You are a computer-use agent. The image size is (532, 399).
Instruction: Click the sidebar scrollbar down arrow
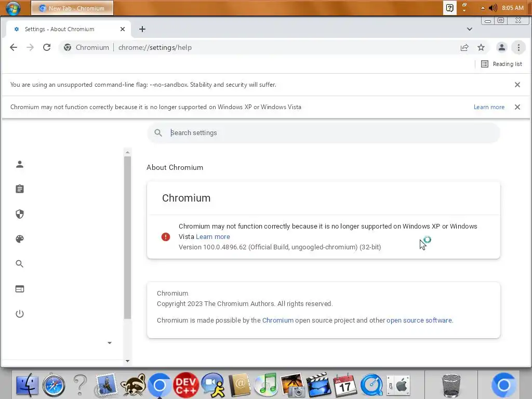tap(128, 361)
